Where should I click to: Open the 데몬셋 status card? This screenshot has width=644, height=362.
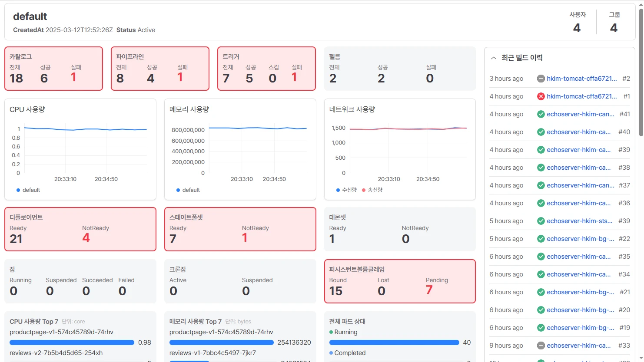coord(400,229)
